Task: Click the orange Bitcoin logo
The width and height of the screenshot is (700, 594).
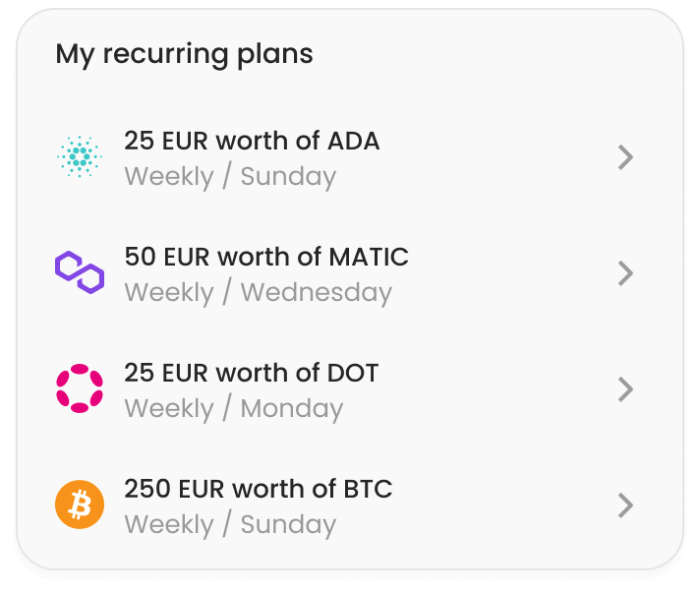Action: (80, 505)
